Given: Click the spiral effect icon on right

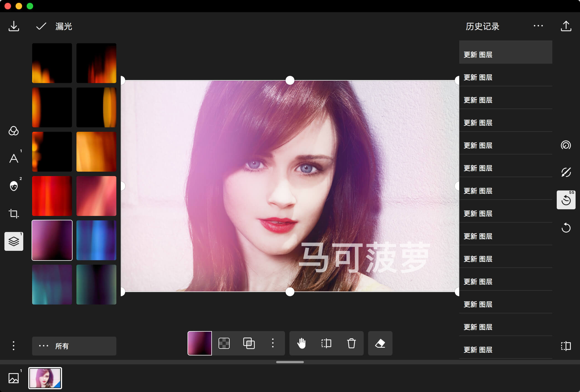Looking at the screenshot, I should 566,145.
